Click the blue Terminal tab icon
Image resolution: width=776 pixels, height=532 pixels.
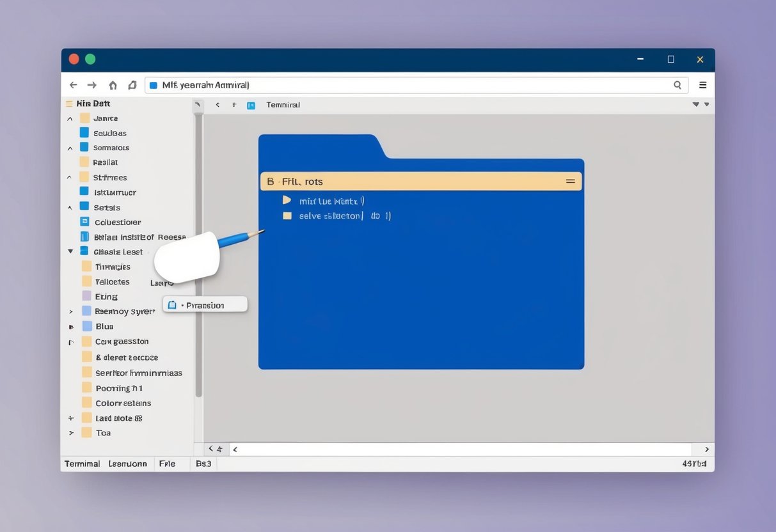pos(251,105)
